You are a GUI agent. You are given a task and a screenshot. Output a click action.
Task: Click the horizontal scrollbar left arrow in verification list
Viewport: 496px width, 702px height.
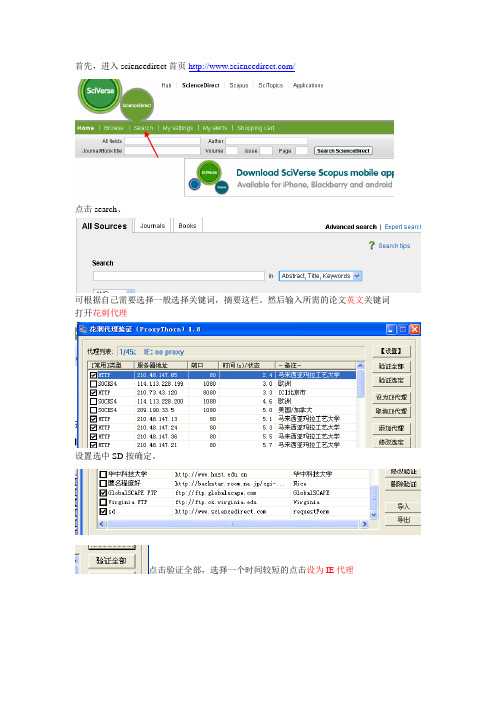[102, 524]
